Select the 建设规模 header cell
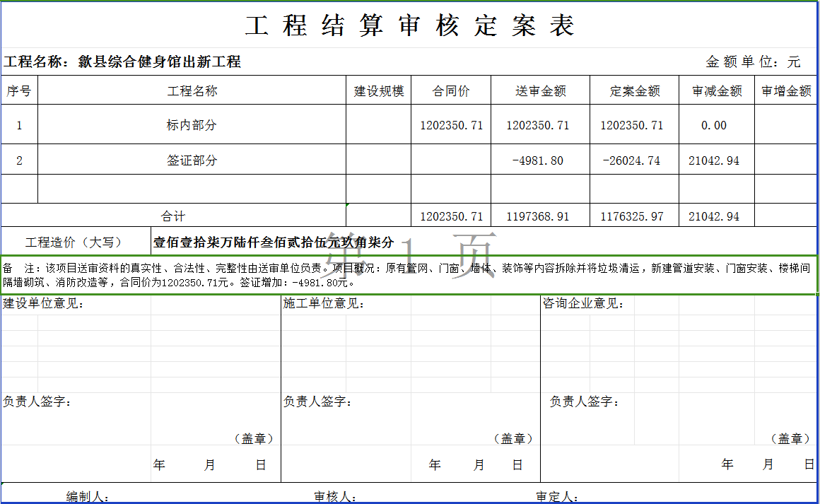The height and width of the screenshot is (504, 820). 378,91
